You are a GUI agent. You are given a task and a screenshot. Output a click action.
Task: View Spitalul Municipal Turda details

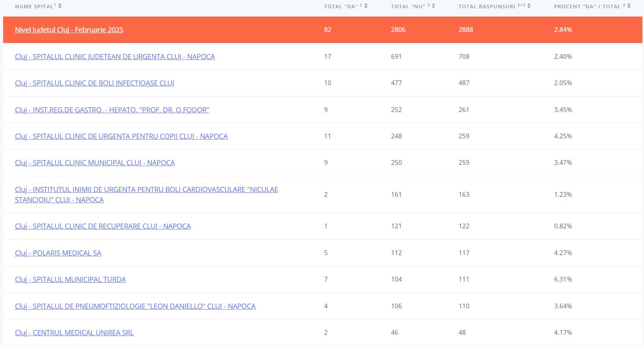[x=70, y=280]
